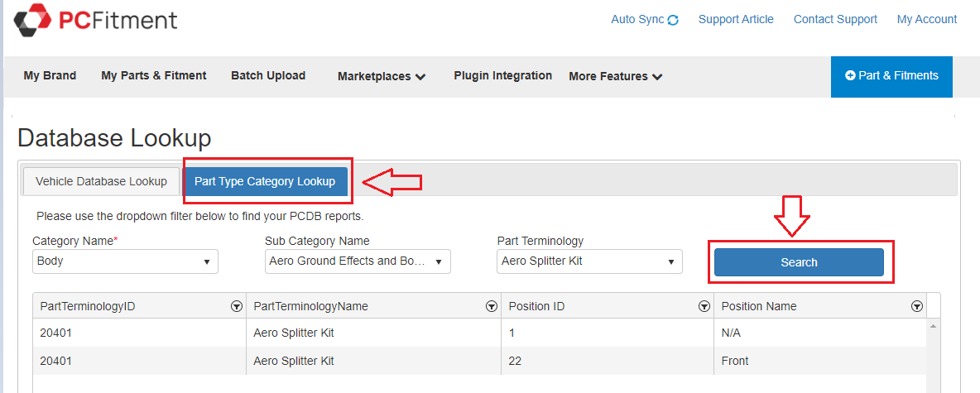This screenshot has height=393, width=980.
Task: Expand the Sub Category Name dropdown
Action: click(358, 261)
